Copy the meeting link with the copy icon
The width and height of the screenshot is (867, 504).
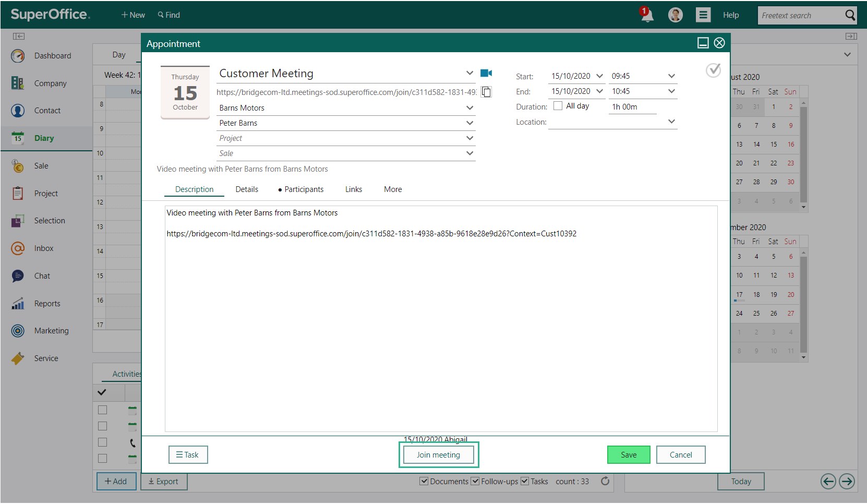point(486,92)
